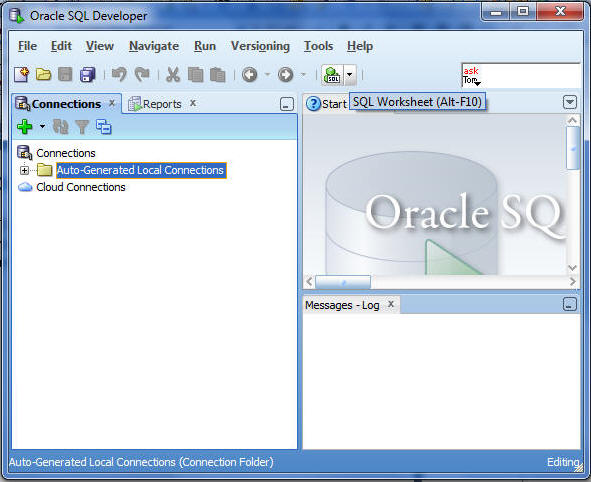Click the Editing status bar text
This screenshot has width=591, height=482.
point(563,462)
